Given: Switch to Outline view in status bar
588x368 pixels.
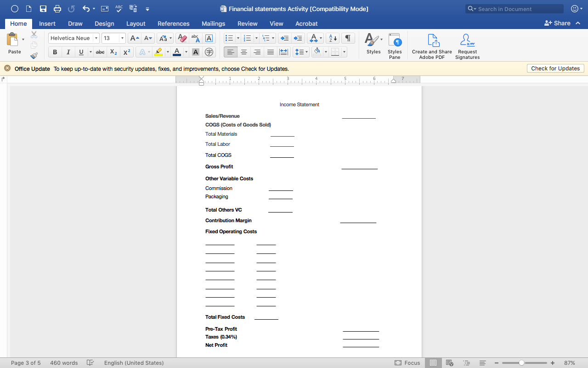Looking at the screenshot, I should pyautogui.click(x=467, y=363).
